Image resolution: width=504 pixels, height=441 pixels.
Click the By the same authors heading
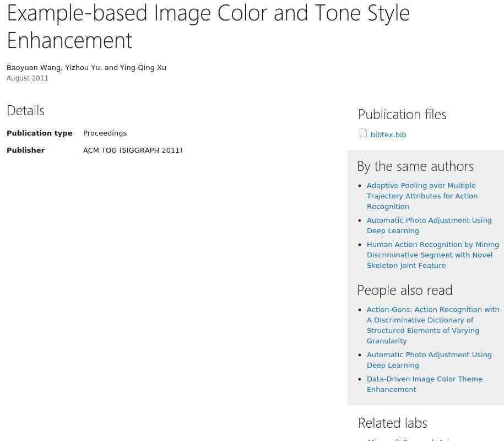coord(415,166)
